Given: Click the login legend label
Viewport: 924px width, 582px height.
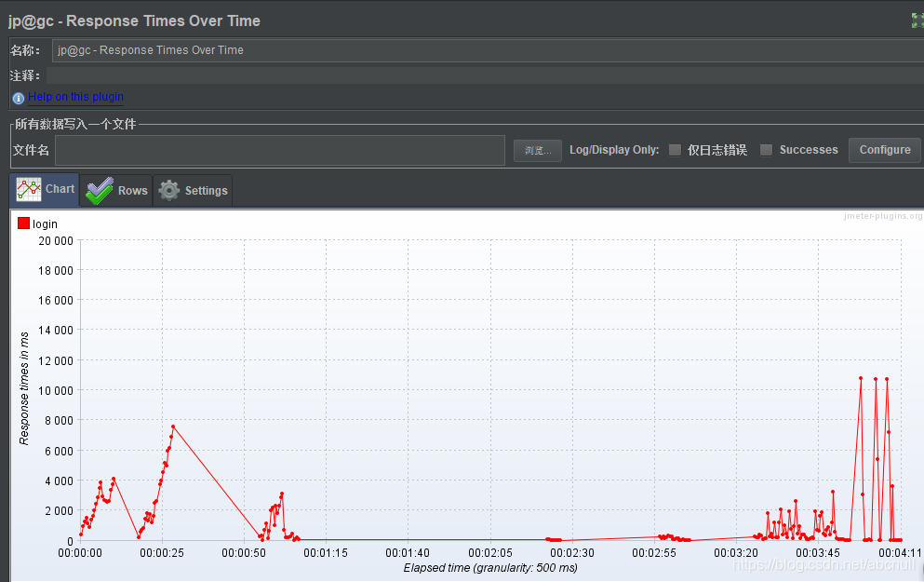Looking at the screenshot, I should (x=45, y=224).
